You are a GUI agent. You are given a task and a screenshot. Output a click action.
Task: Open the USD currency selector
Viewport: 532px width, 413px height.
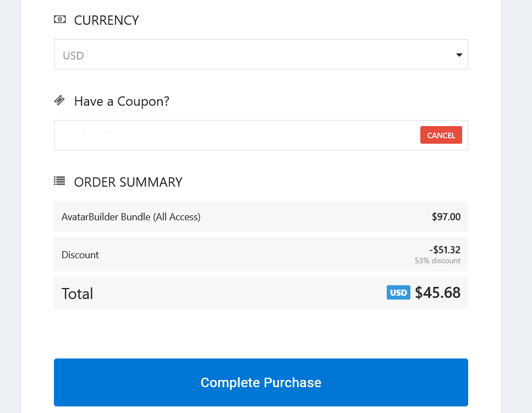261,55
